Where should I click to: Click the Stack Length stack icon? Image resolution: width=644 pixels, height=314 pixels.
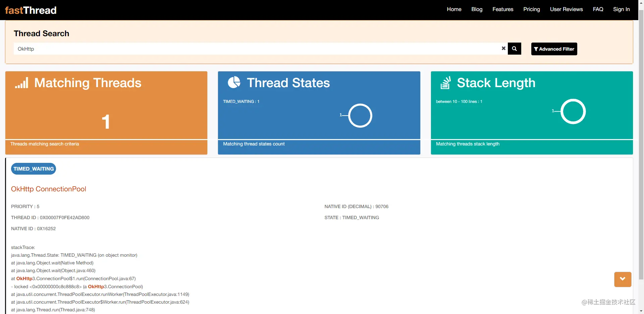(445, 83)
